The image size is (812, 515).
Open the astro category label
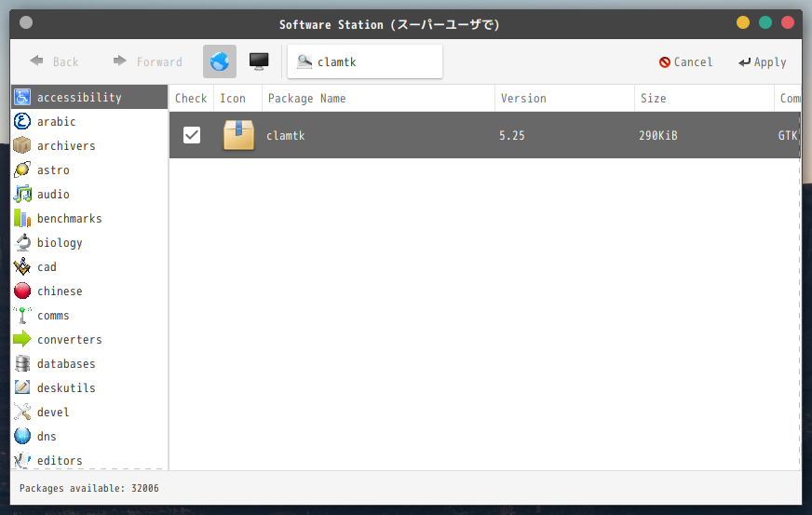tap(53, 169)
